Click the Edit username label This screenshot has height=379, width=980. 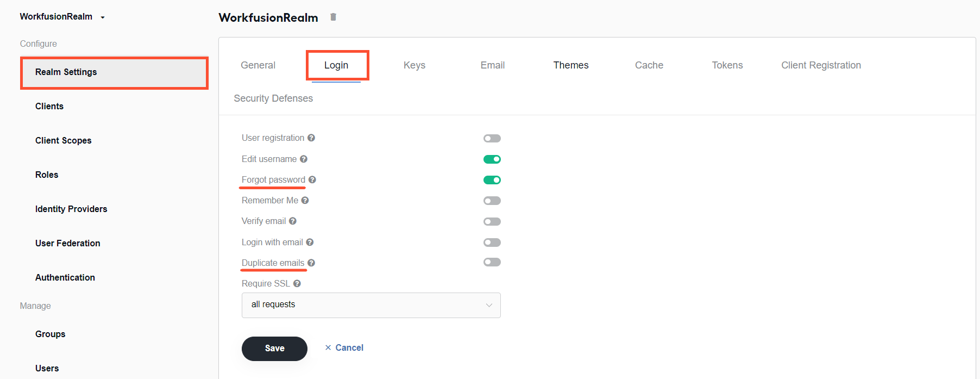click(x=269, y=159)
